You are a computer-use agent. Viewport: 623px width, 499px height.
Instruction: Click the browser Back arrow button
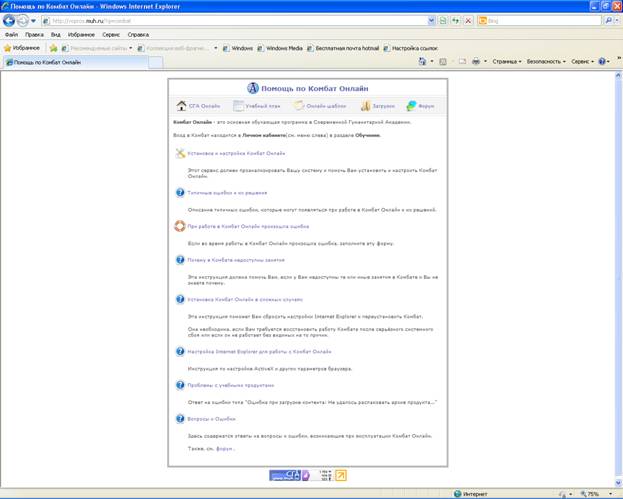click(11, 20)
